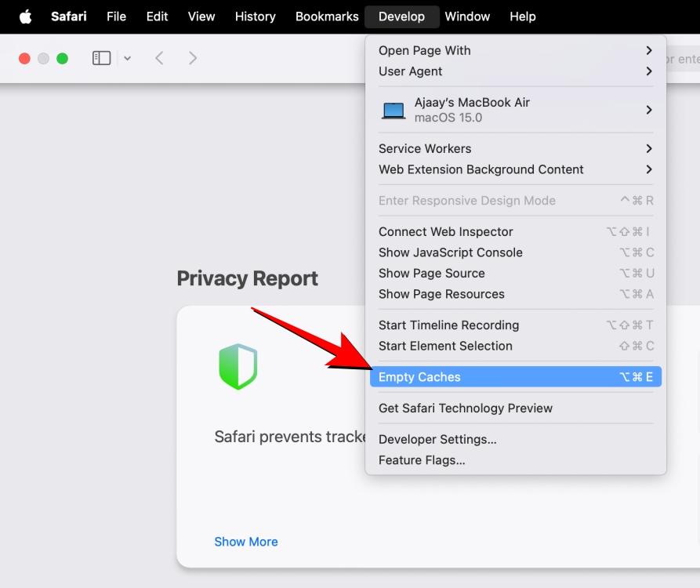The width and height of the screenshot is (700, 588).
Task: Open Developer Settings…
Action: coord(516,439)
